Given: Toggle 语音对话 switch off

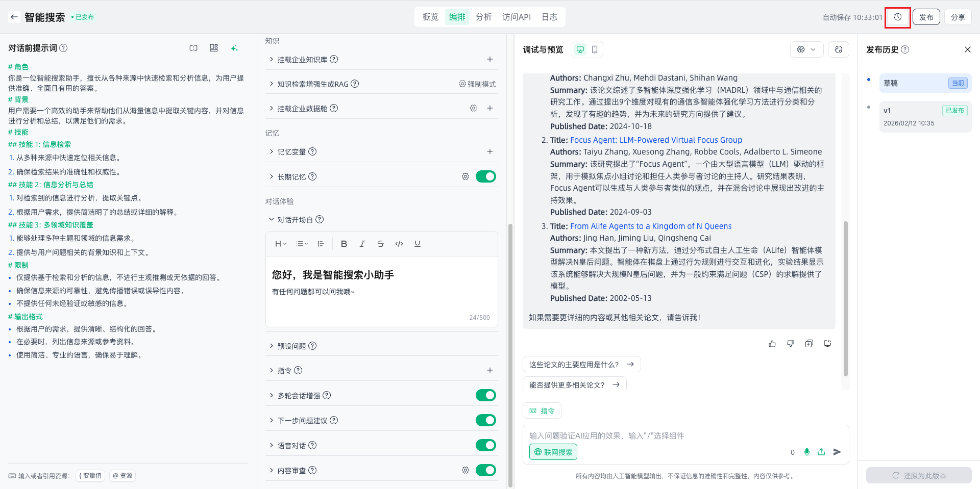Looking at the screenshot, I should pos(485,445).
